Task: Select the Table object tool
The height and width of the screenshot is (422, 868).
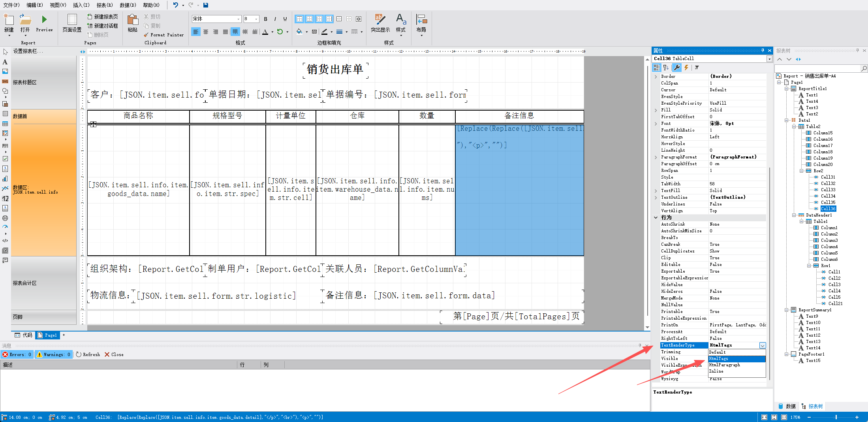Action: point(5,124)
